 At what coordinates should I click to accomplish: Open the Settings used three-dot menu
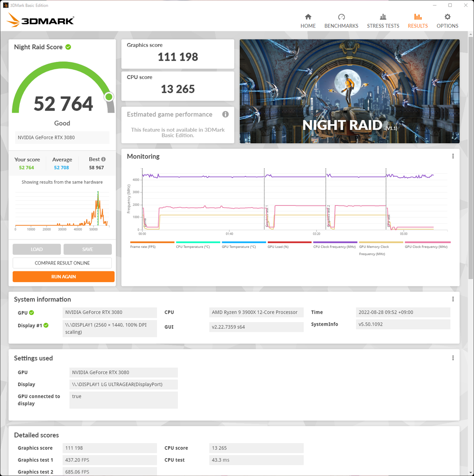coord(453,358)
